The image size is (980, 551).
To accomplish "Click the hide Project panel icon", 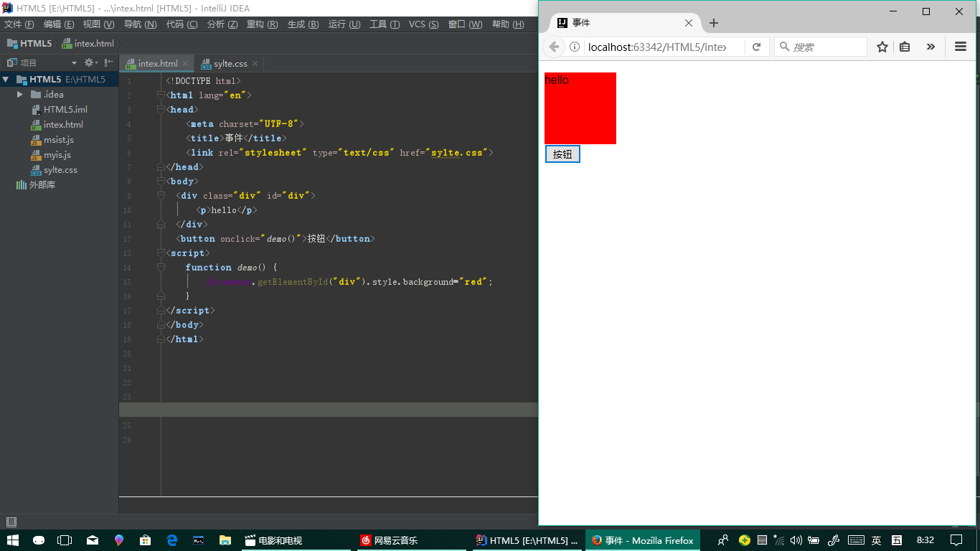I will tap(108, 63).
